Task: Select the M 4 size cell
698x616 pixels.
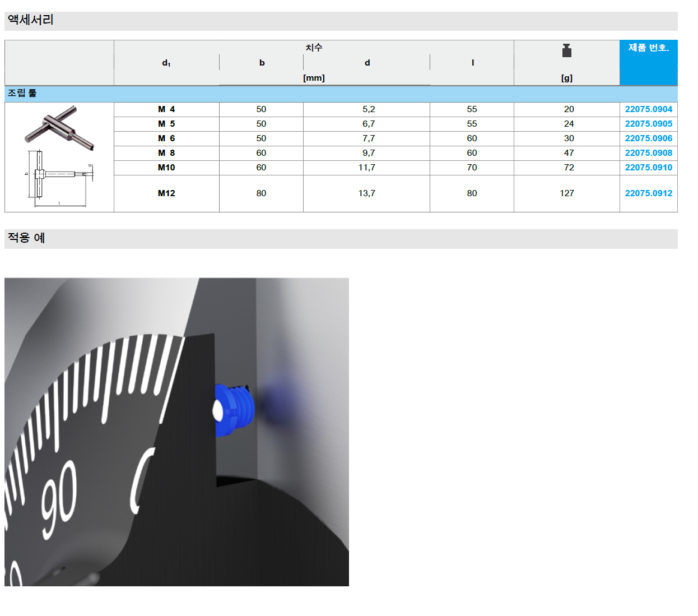Action: click(166, 109)
